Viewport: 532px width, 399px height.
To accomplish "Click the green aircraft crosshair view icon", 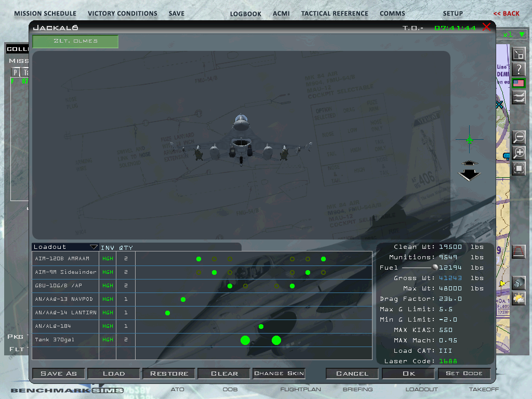I will 469,139.
